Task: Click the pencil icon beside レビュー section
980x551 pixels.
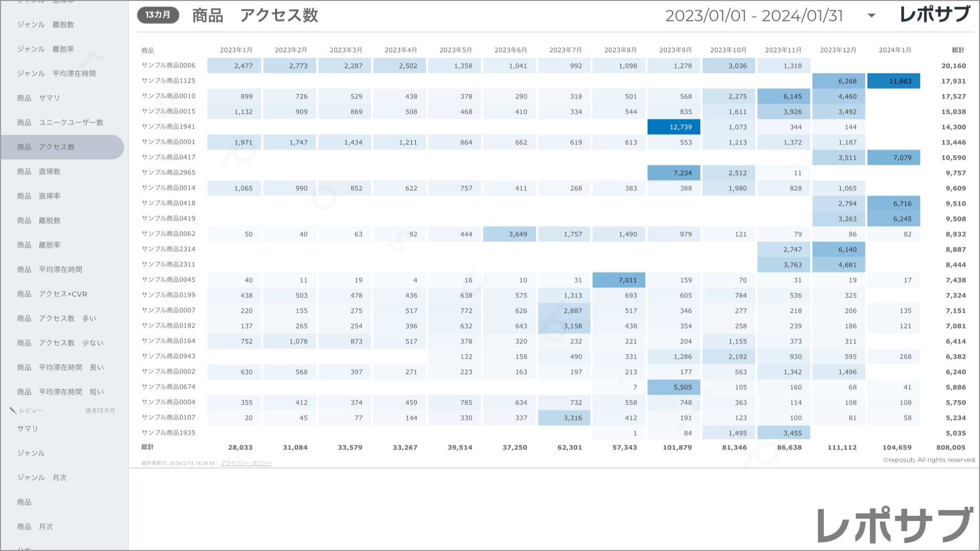Action: pyautogui.click(x=13, y=410)
